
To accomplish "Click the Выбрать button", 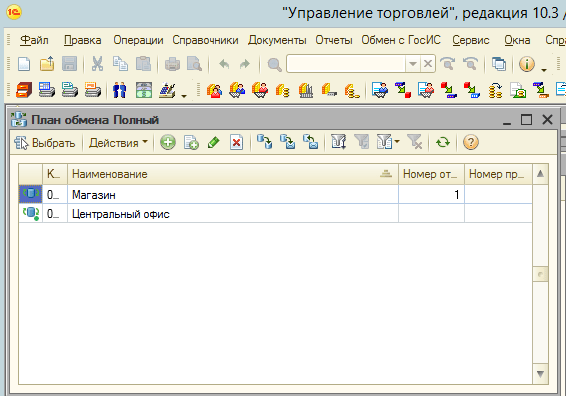I will (45, 143).
